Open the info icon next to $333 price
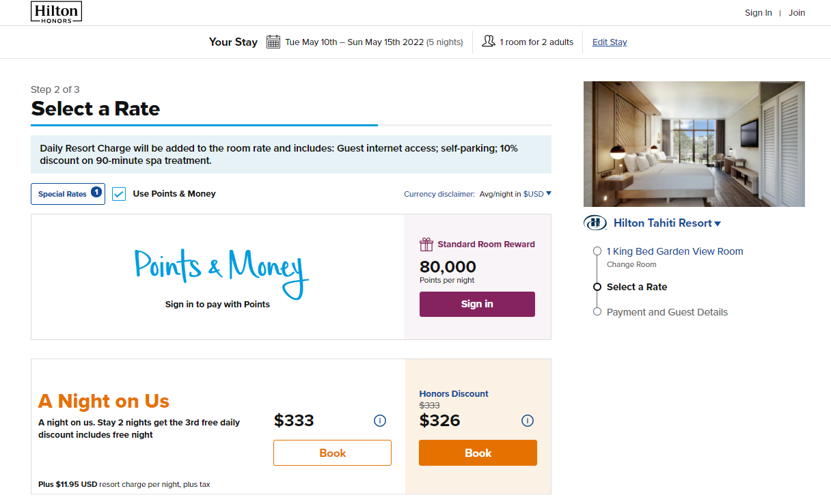The width and height of the screenshot is (831, 504). tap(380, 421)
